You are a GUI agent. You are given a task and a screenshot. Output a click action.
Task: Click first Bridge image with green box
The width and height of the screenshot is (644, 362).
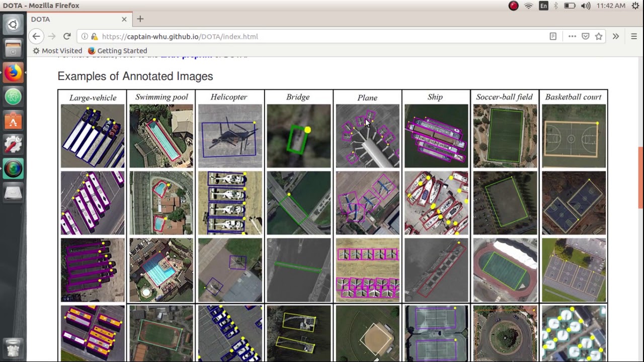(x=299, y=136)
